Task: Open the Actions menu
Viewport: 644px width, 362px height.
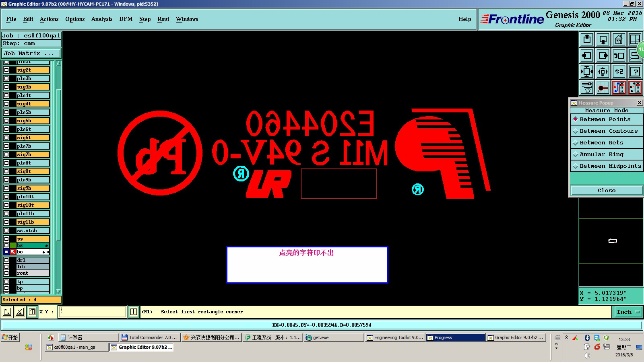Action: point(49,19)
